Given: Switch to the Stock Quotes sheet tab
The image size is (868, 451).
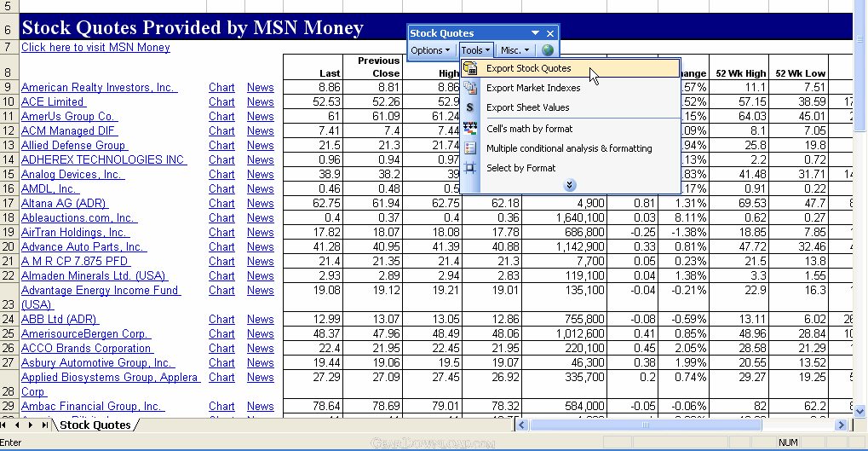Looking at the screenshot, I should click(x=95, y=425).
